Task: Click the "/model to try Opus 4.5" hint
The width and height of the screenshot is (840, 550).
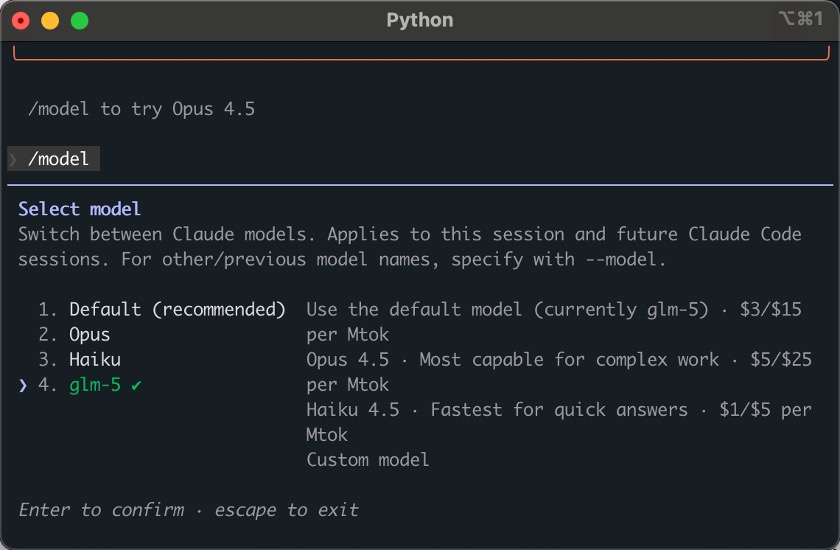Action: 141,109
